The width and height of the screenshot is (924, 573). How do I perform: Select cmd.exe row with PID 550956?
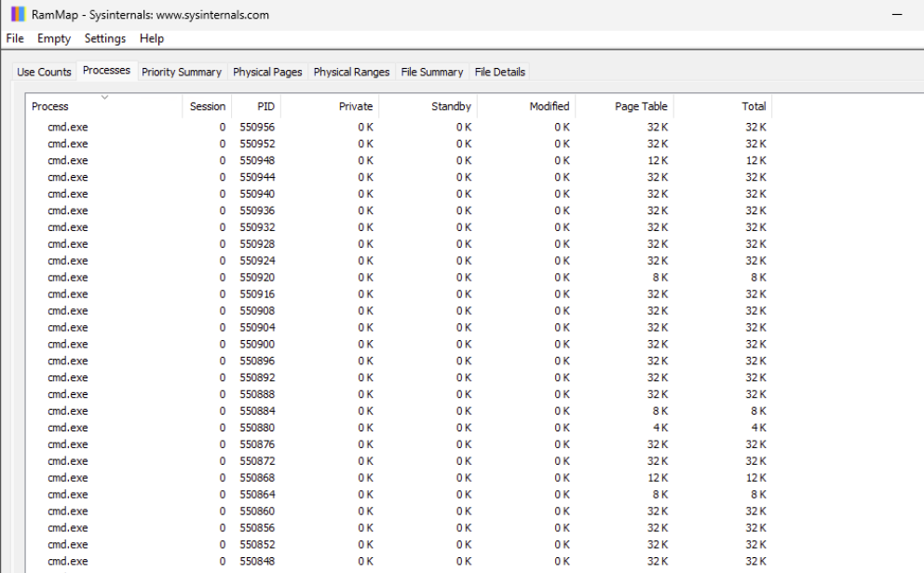pos(399,127)
